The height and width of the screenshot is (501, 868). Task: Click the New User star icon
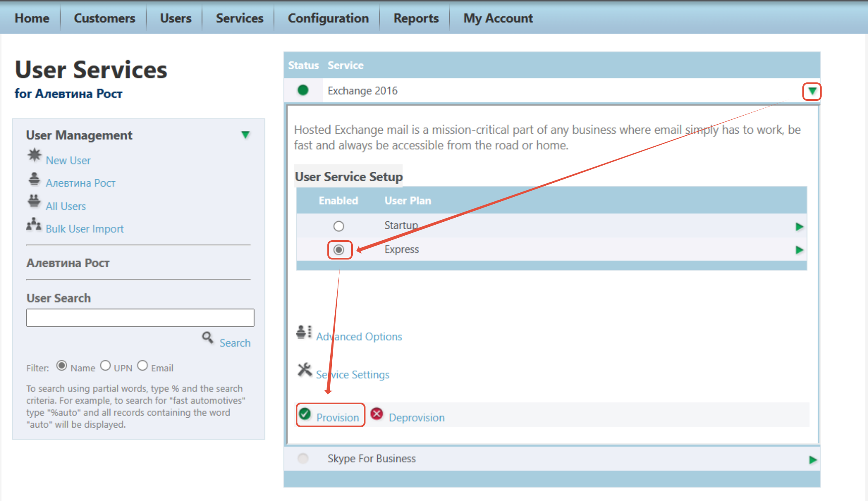pyautogui.click(x=34, y=155)
